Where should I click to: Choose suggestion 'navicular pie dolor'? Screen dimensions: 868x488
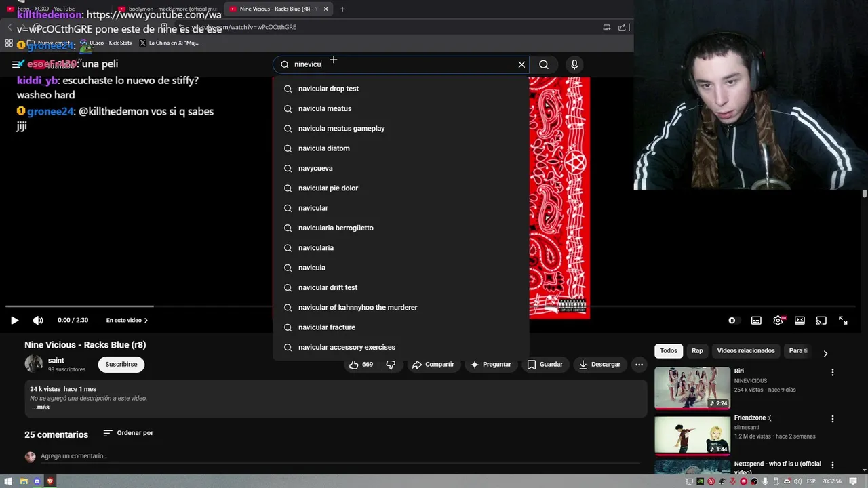(x=400, y=188)
